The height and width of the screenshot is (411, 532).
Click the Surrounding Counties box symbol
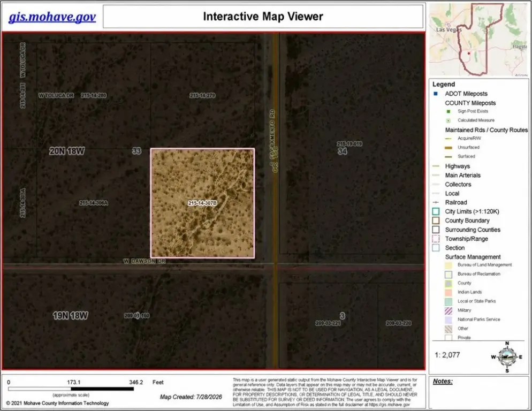(436, 230)
